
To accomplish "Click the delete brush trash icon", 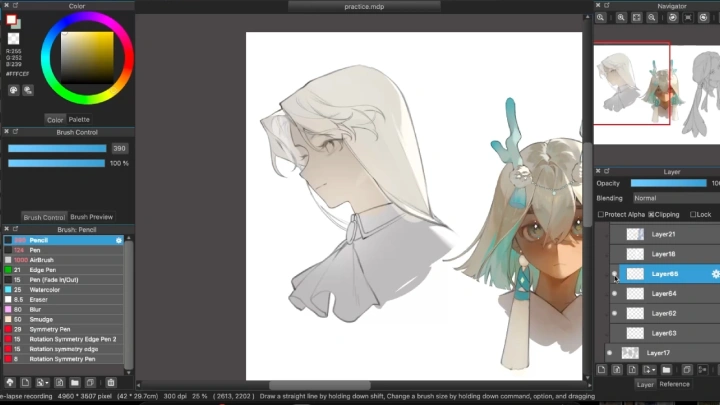I will tap(111, 382).
